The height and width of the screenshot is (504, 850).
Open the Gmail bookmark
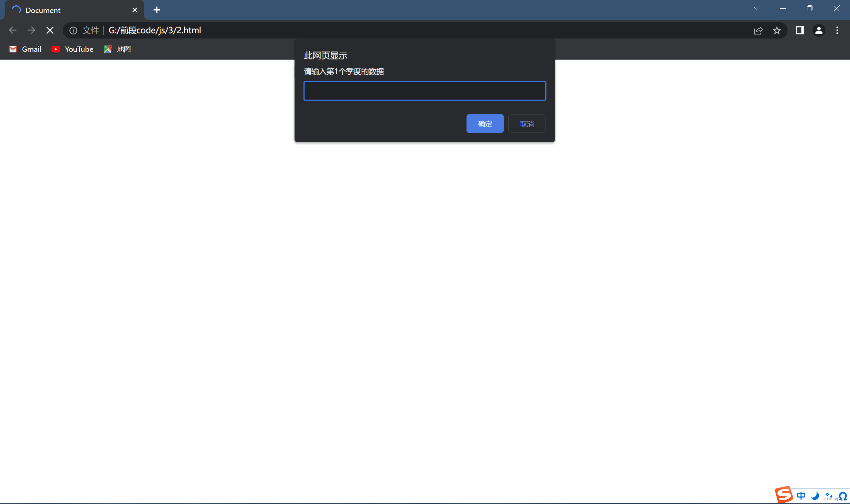(x=25, y=49)
